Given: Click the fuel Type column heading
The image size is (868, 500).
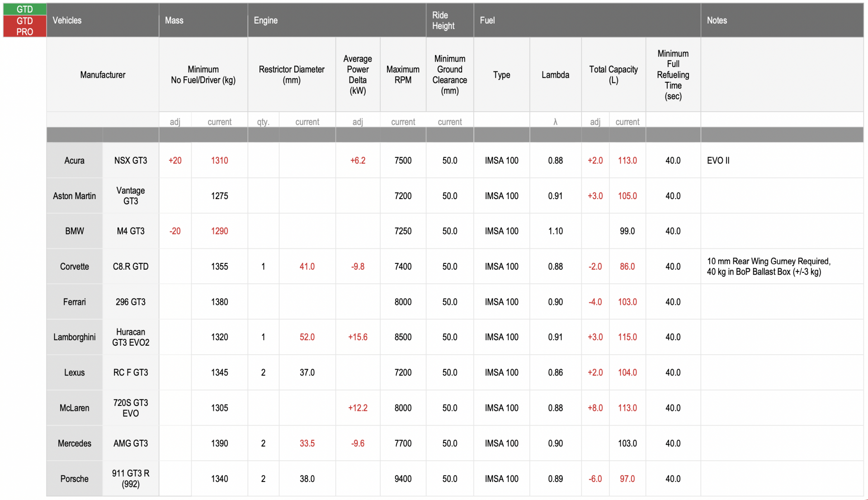Looking at the screenshot, I should click(x=502, y=75).
